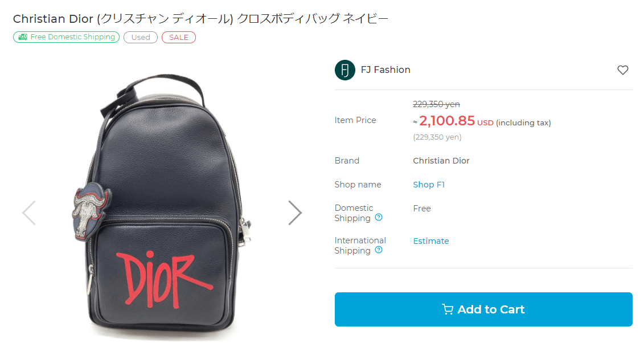This screenshot has width=644, height=355.
Task: Click the 2,100.85 USD sale price
Action: [x=456, y=121]
